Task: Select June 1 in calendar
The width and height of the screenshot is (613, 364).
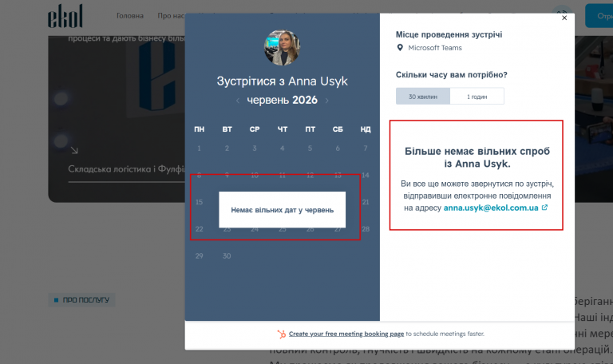Action: (199, 148)
